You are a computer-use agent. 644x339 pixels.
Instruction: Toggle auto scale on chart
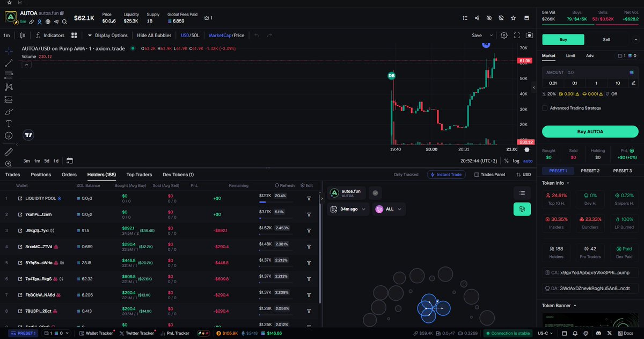[x=528, y=161]
